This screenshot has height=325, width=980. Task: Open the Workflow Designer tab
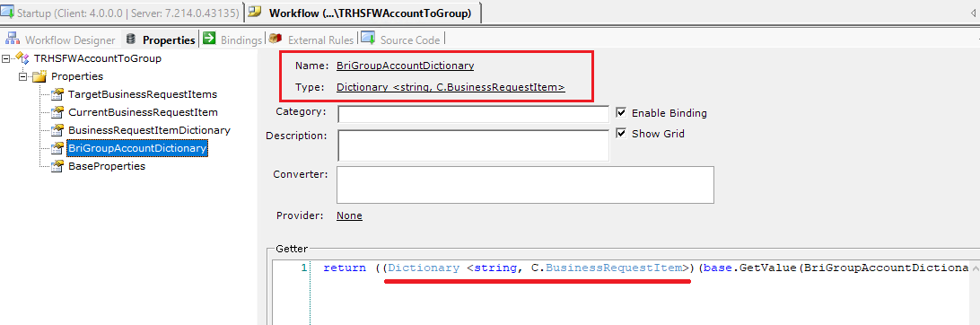click(x=61, y=40)
